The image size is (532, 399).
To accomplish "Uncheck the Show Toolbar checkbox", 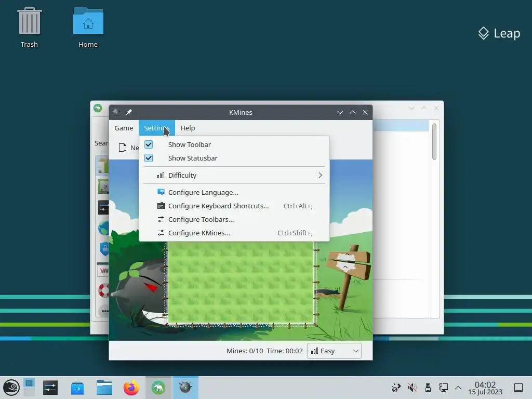I will 149,144.
